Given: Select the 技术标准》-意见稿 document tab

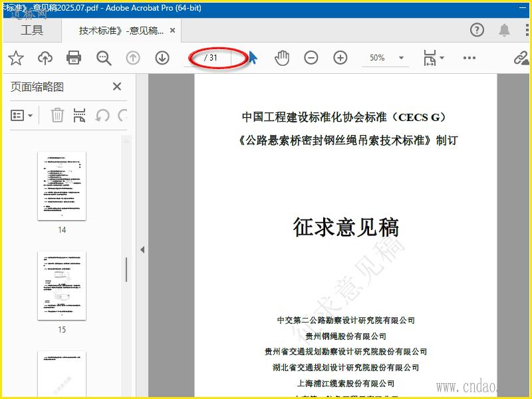Looking at the screenshot, I should point(121,31).
